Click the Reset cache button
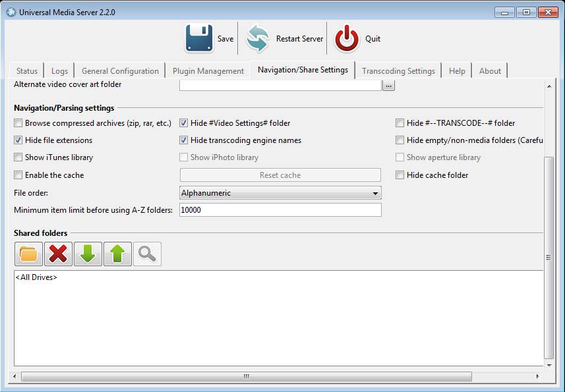 coord(280,175)
